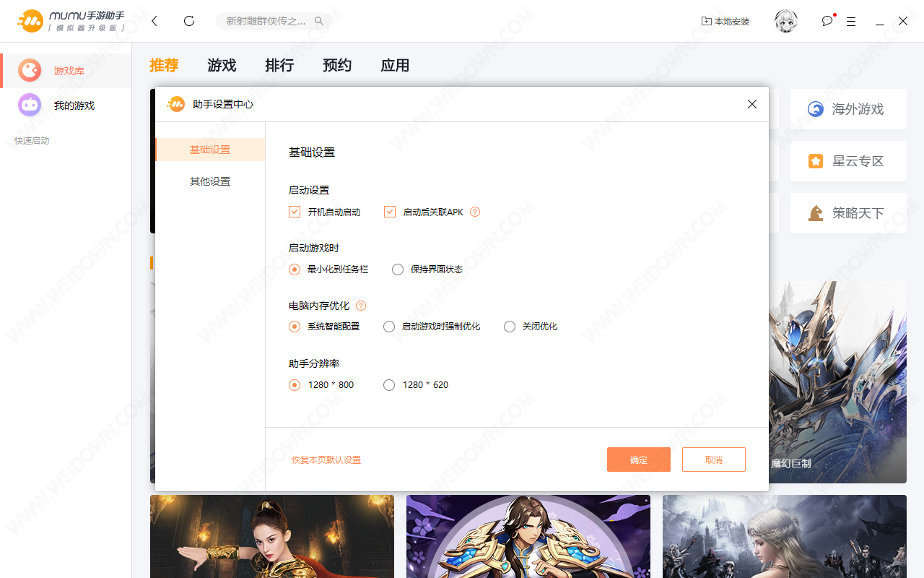
Task: Click help icon beside 电脑内存优化
Action: coord(361,306)
